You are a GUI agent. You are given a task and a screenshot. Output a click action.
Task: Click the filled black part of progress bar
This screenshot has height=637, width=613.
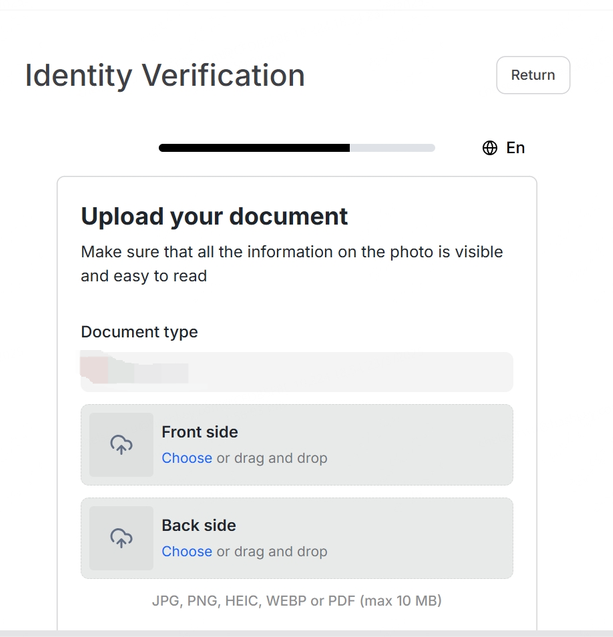[254, 148]
